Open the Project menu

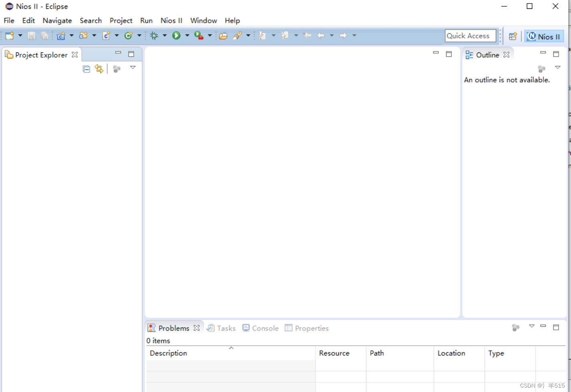121,20
